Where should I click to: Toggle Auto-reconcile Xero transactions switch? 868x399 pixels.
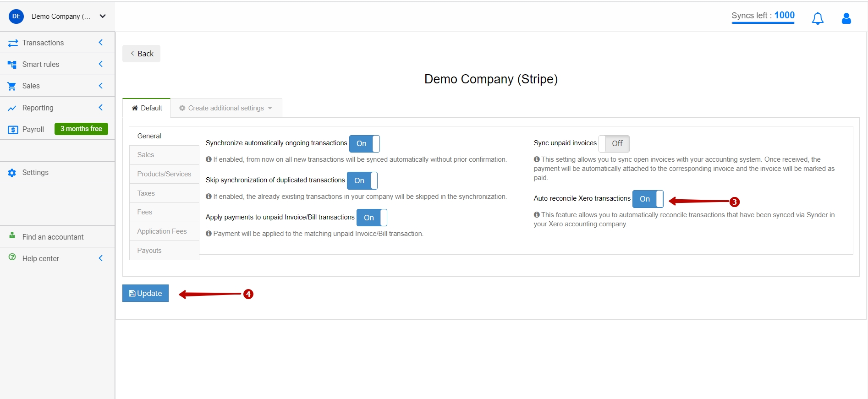tap(648, 199)
